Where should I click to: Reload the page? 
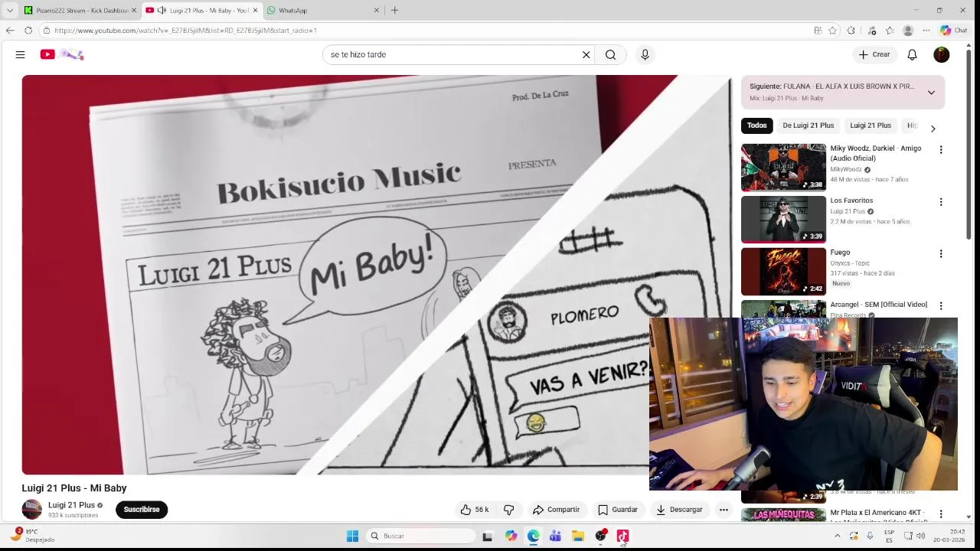pos(28,31)
